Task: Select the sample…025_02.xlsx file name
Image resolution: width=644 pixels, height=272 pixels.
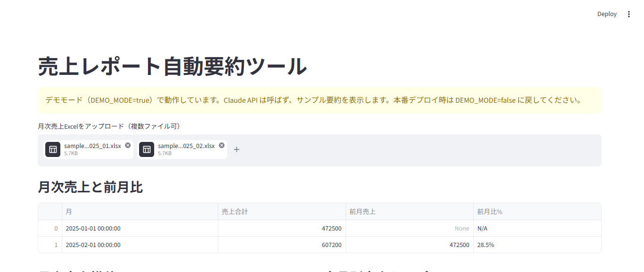Action: point(186,146)
